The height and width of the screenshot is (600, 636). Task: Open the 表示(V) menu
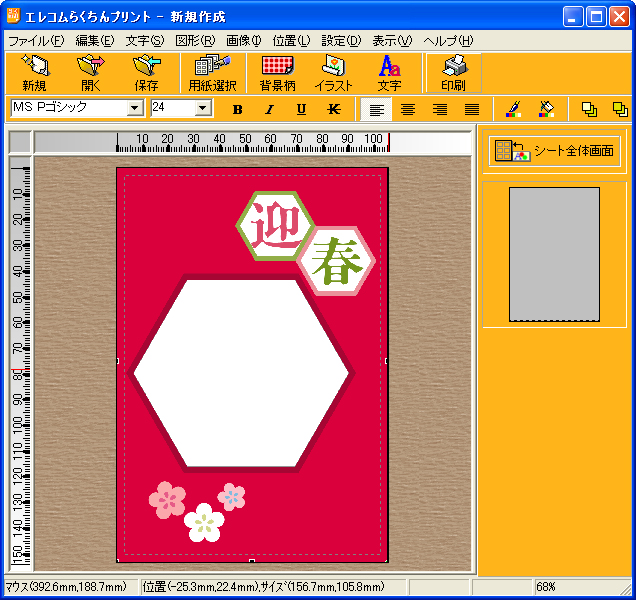392,41
